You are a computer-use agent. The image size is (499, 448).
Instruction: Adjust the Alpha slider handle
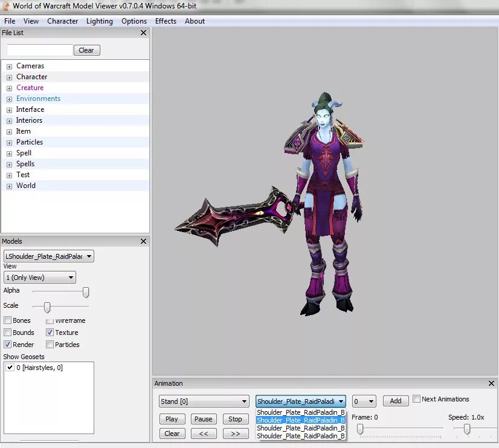tap(86, 292)
